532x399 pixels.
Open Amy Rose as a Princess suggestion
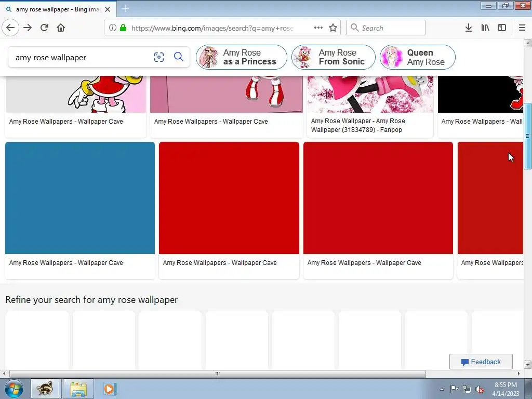pos(241,57)
